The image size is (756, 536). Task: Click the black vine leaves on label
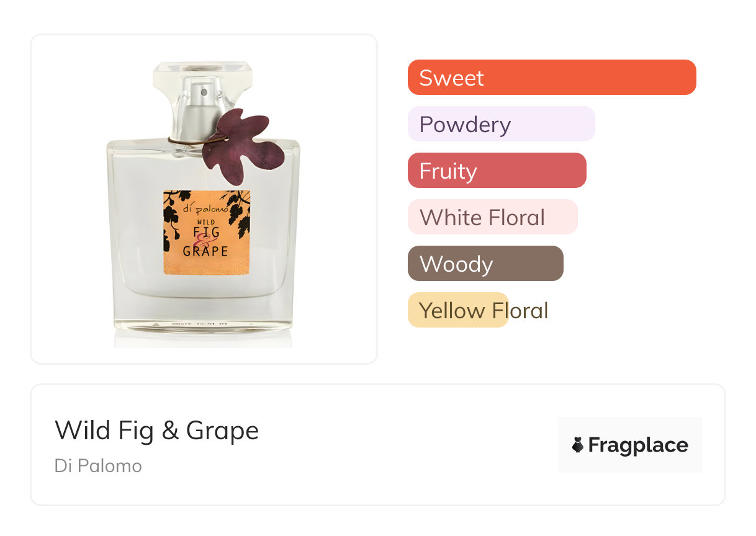(x=236, y=211)
